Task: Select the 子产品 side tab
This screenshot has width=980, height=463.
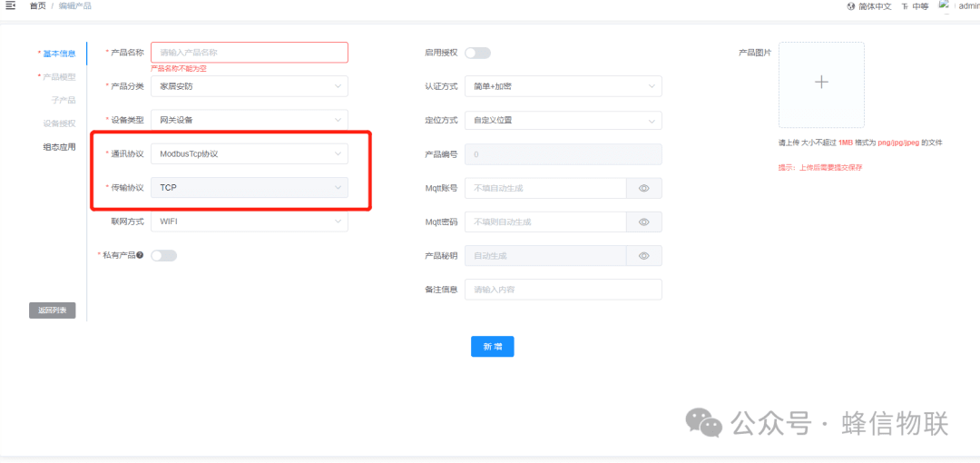Action: tap(64, 100)
